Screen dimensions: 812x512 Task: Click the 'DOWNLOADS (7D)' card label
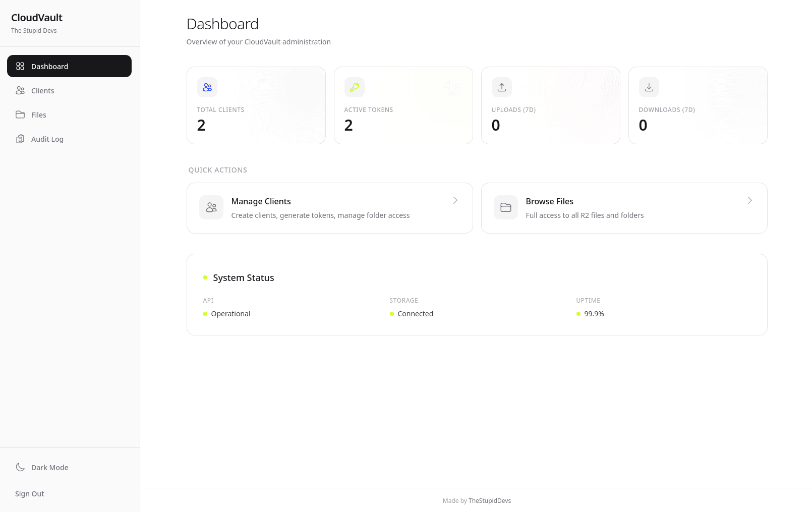667,110
